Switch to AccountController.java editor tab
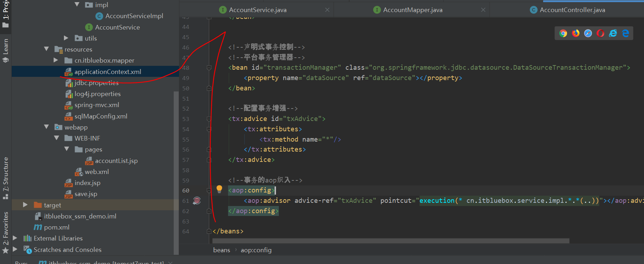The width and height of the screenshot is (644, 264). tap(572, 10)
